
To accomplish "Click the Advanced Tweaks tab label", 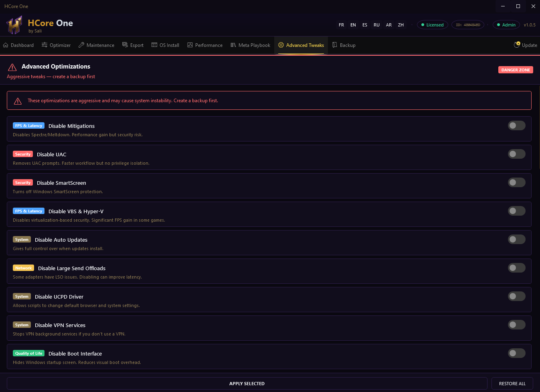I will (x=305, y=45).
